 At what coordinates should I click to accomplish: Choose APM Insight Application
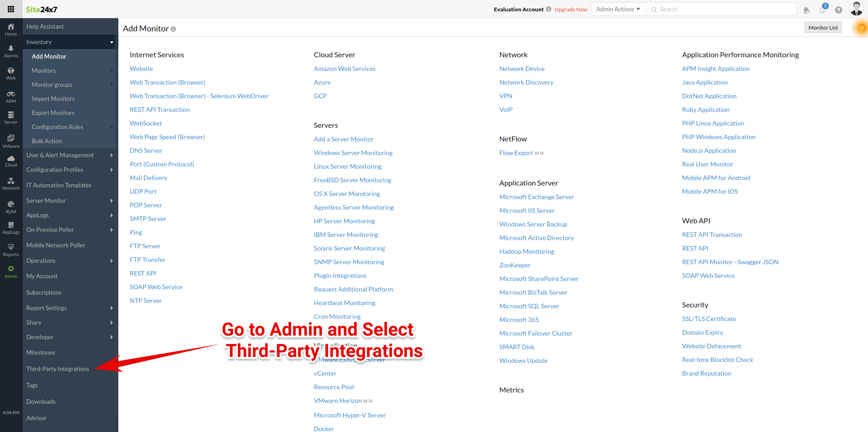point(716,69)
